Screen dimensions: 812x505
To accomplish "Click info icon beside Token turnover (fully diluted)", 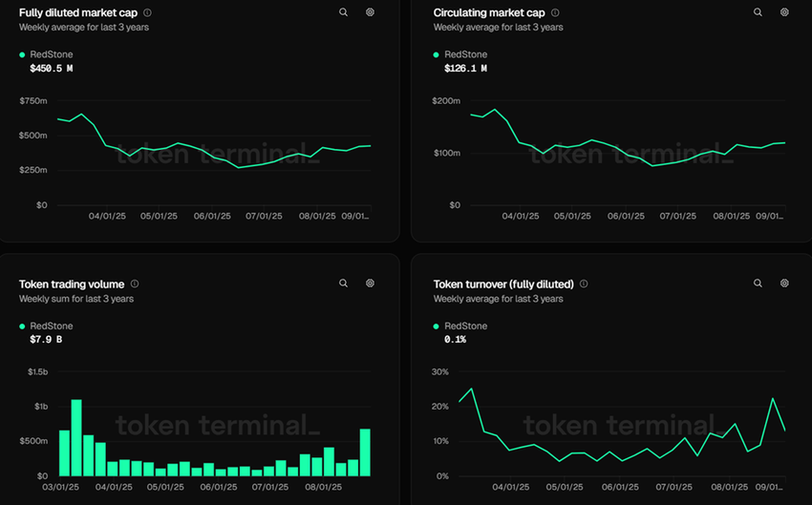I will pyautogui.click(x=584, y=284).
